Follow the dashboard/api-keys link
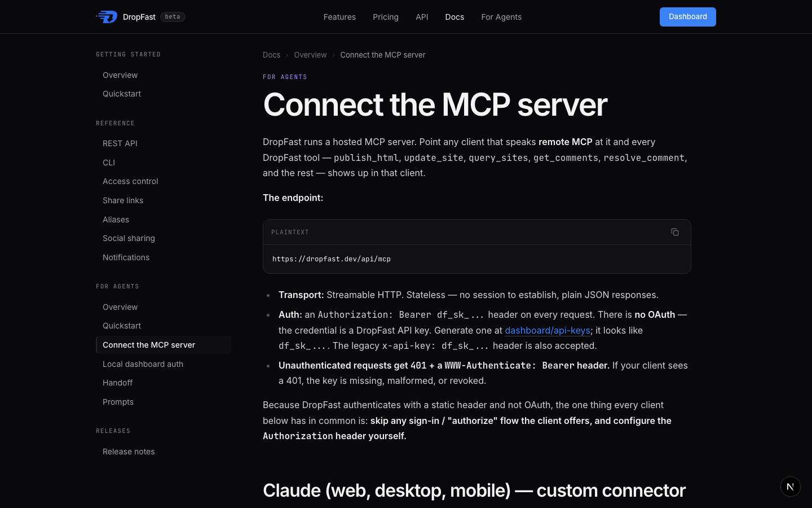The height and width of the screenshot is (508, 812). (x=548, y=330)
